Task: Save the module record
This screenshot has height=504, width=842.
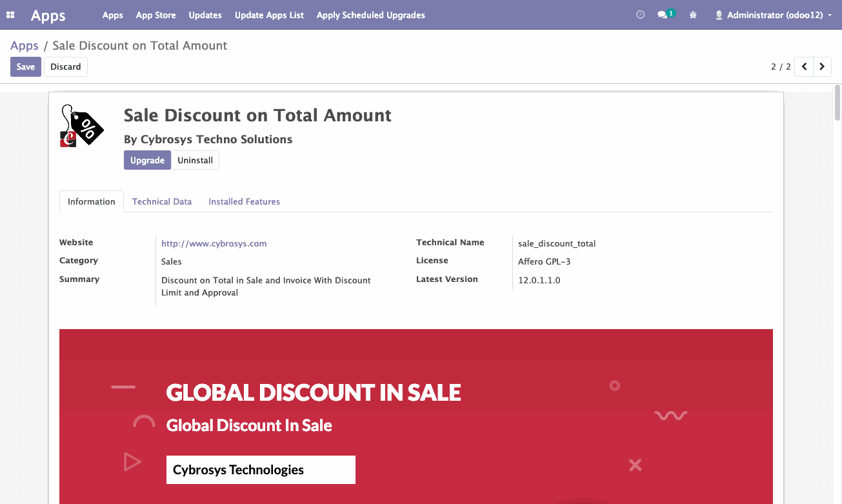Action: (x=26, y=67)
